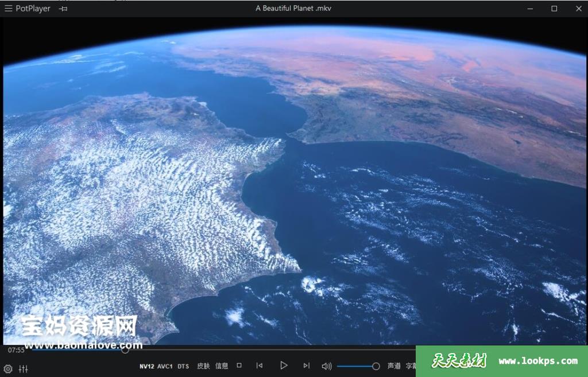Viewport: 588px width, 377px height.
Task: Click the 07:55 elapsed time display
Action: (x=16, y=350)
